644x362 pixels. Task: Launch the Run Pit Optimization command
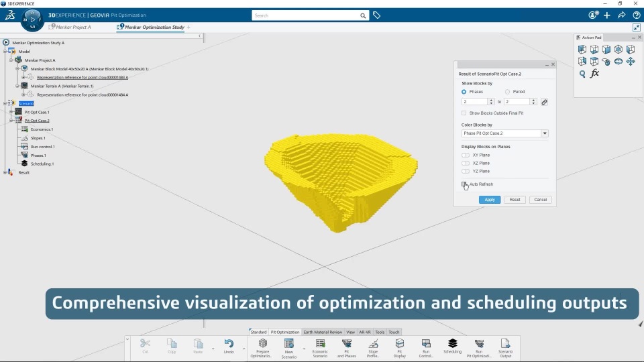(x=479, y=348)
